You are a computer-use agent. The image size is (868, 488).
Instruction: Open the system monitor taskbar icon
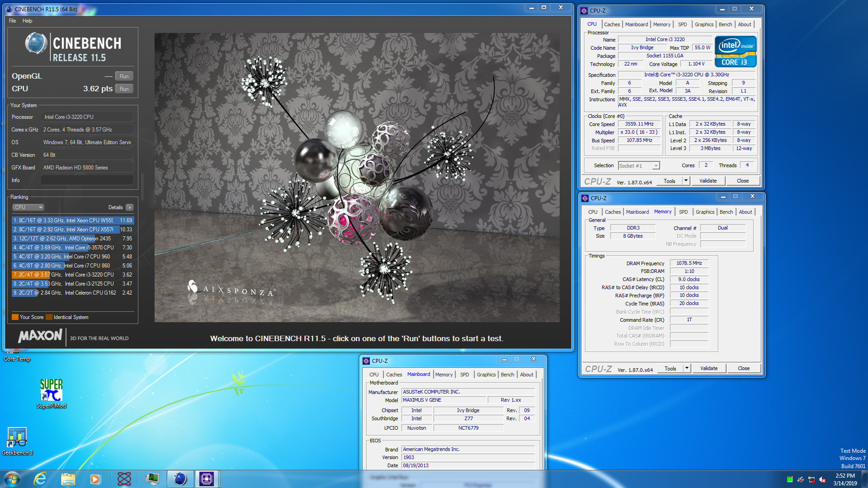click(x=152, y=479)
